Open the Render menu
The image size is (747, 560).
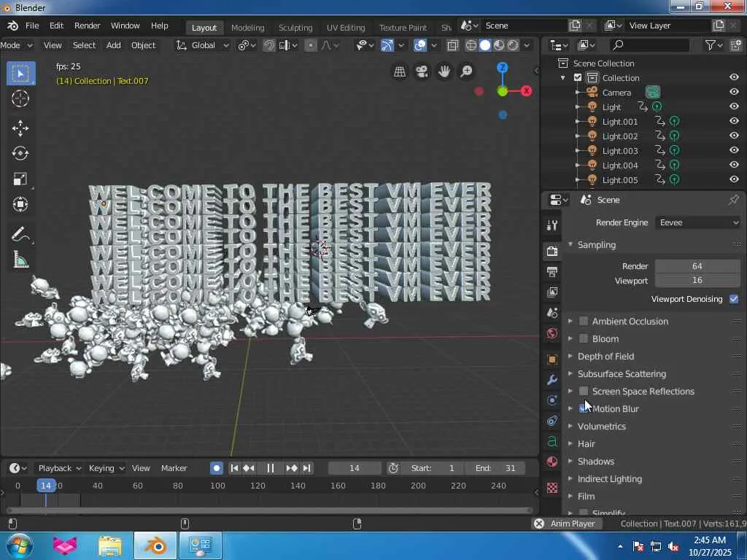tap(88, 26)
